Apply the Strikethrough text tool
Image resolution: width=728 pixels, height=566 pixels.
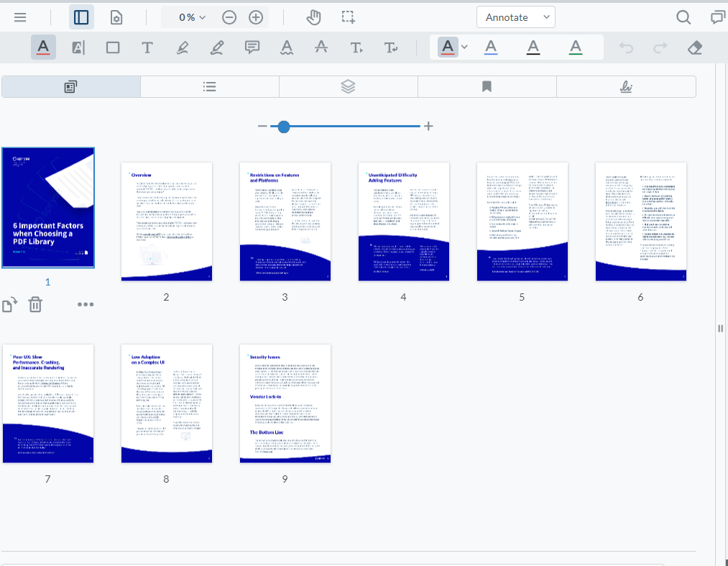[321, 47]
